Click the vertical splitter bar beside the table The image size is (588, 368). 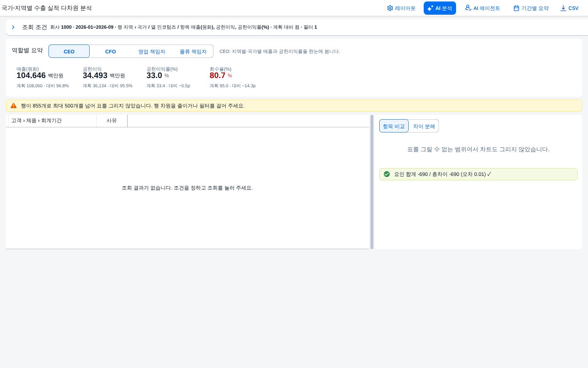[x=372, y=182]
